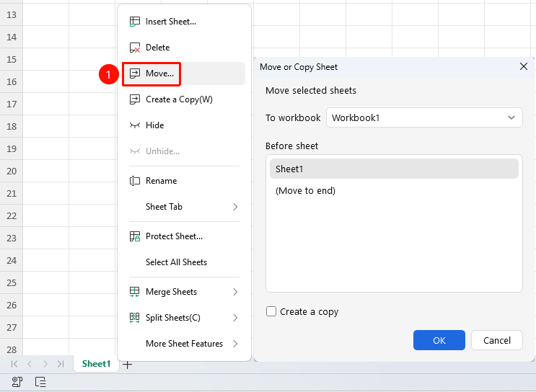Click the Delete sheet icon
536x392 pixels.
pos(135,48)
